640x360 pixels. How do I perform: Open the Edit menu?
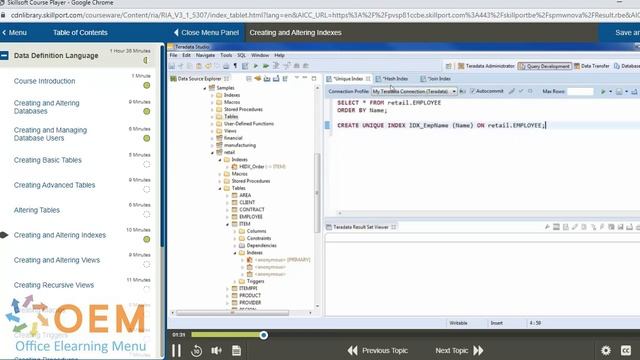click(187, 55)
